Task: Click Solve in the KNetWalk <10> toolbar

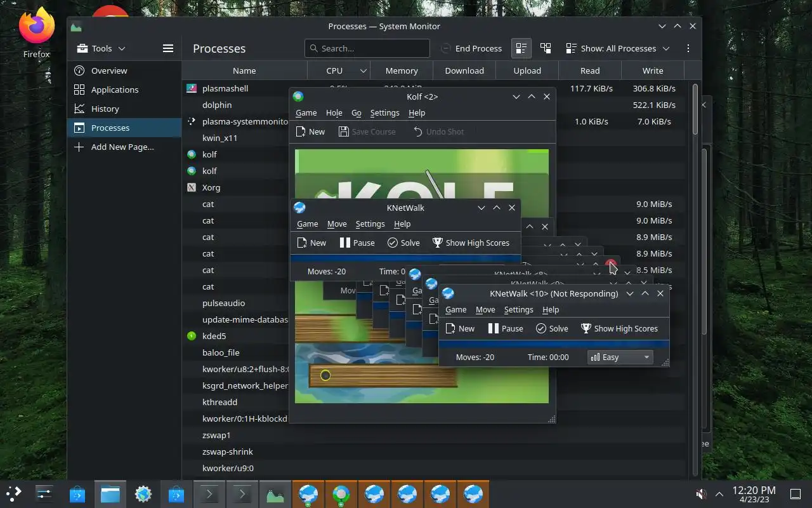Action: pos(552,328)
